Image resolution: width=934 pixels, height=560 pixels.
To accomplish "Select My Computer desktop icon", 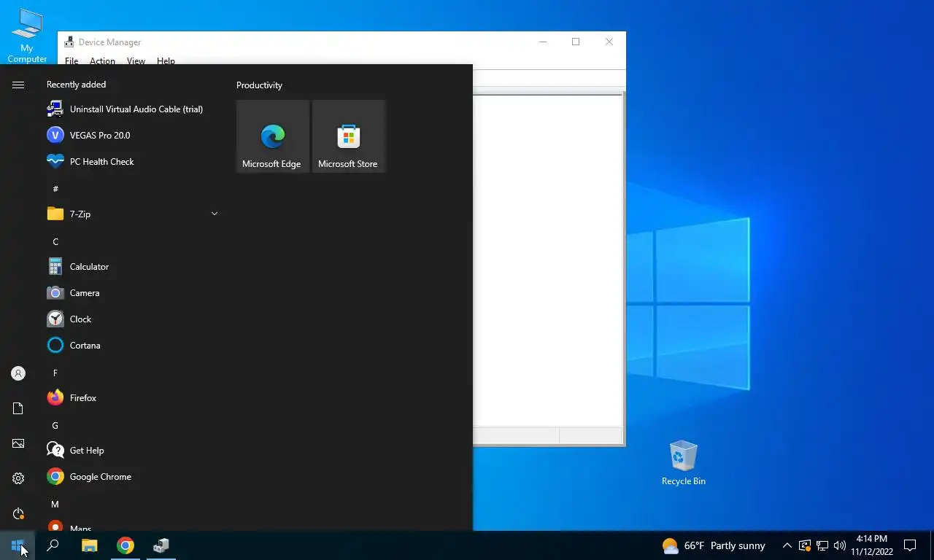I will [x=27, y=35].
